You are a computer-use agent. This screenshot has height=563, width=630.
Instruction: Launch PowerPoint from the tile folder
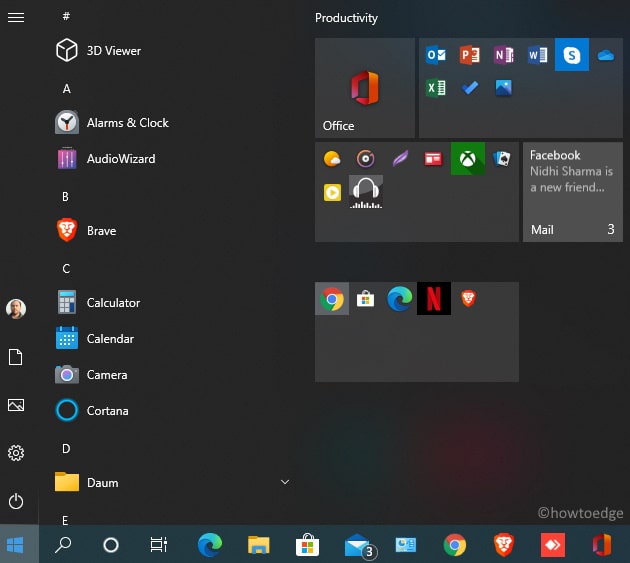469,55
